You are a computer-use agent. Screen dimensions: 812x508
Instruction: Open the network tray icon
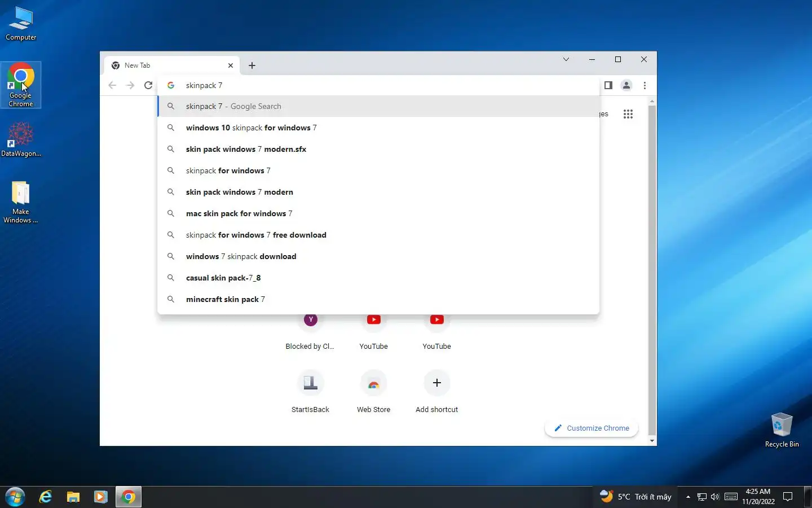tap(702, 497)
